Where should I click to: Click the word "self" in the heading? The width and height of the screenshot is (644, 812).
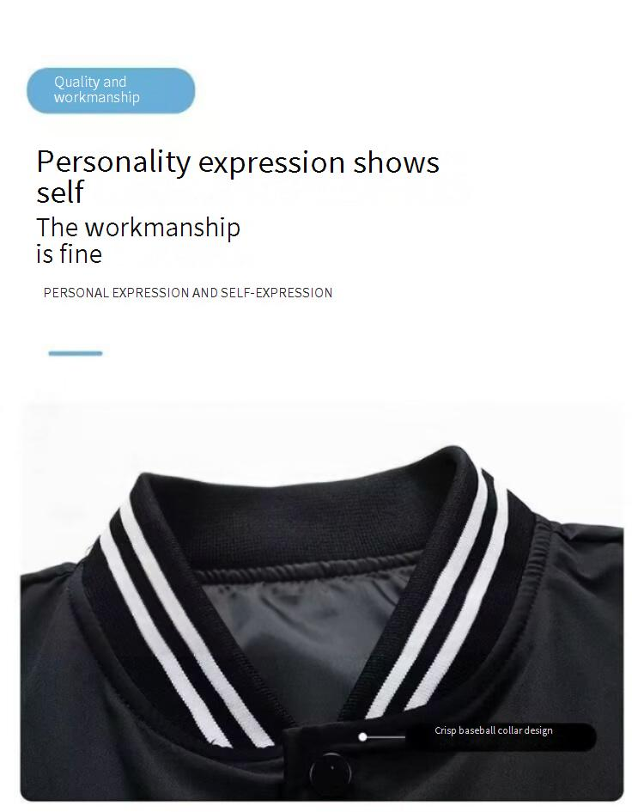[x=60, y=192]
